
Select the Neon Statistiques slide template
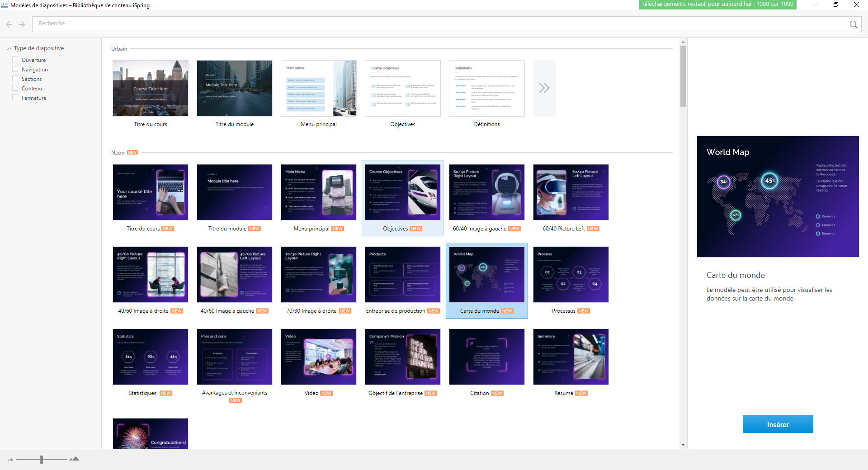150,357
